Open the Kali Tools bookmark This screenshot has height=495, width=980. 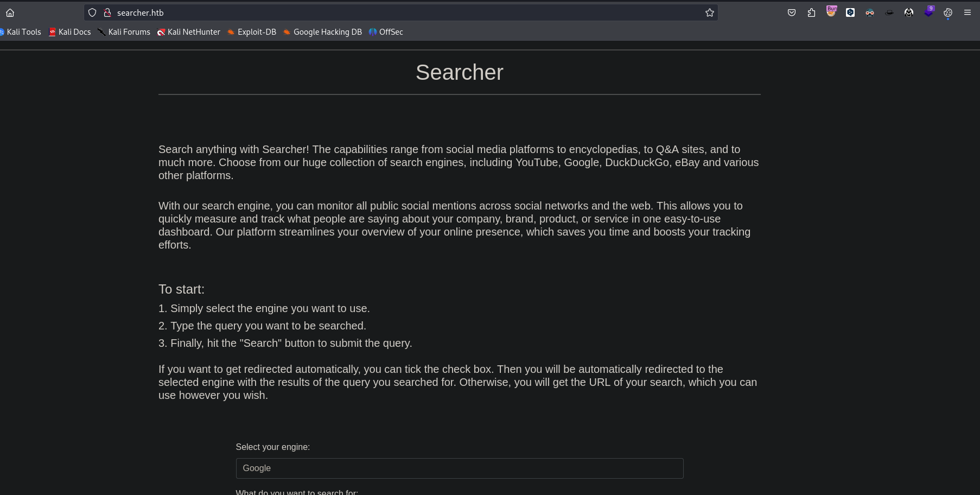[22, 32]
